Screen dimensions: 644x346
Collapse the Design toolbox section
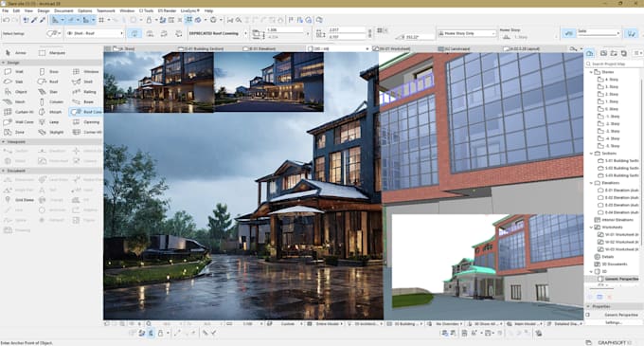point(4,63)
